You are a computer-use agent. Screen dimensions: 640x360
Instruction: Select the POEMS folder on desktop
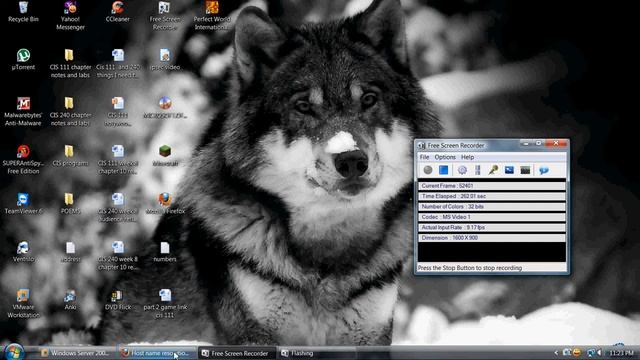[x=70, y=204]
